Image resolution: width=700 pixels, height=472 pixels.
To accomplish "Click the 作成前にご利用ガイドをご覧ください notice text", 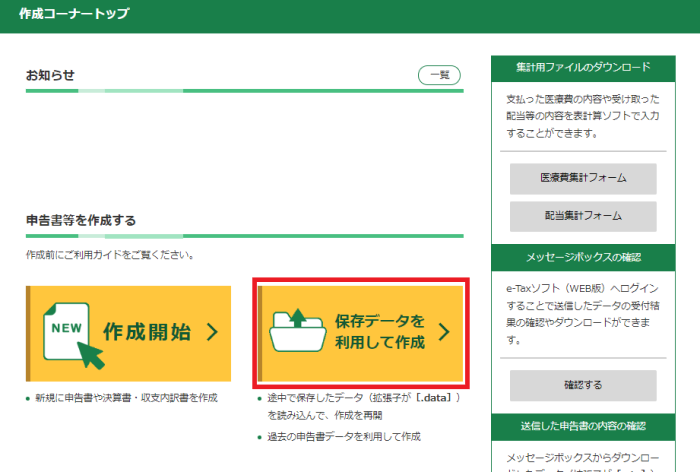I will pyautogui.click(x=110, y=255).
